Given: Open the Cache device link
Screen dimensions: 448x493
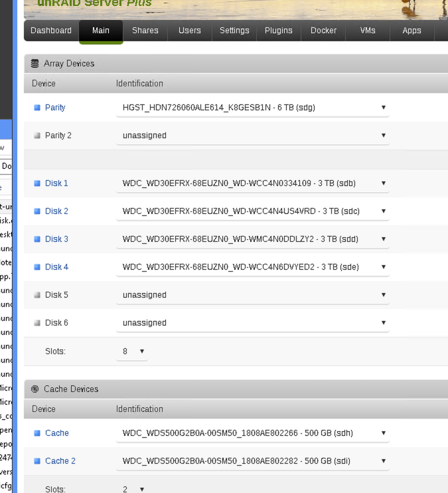Looking at the screenshot, I should point(57,433).
